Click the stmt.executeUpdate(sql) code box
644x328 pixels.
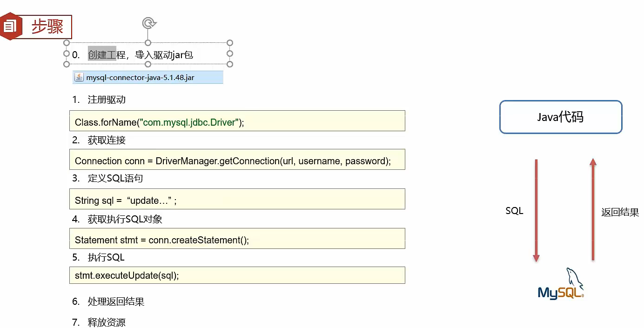(237, 275)
